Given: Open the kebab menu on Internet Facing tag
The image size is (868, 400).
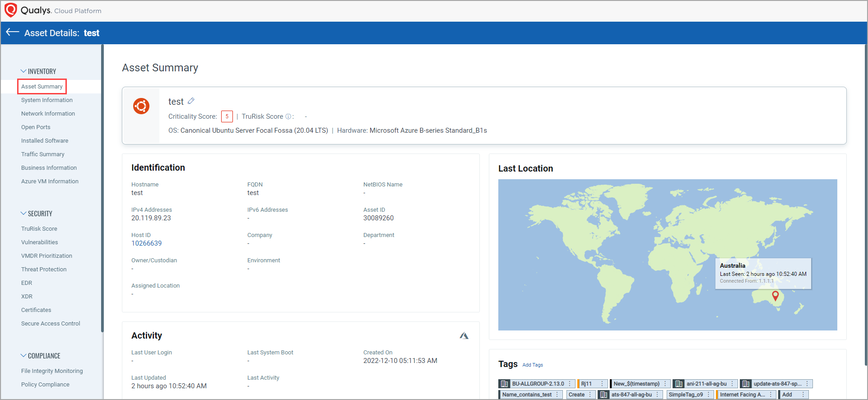Looking at the screenshot, I should pos(771,395).
